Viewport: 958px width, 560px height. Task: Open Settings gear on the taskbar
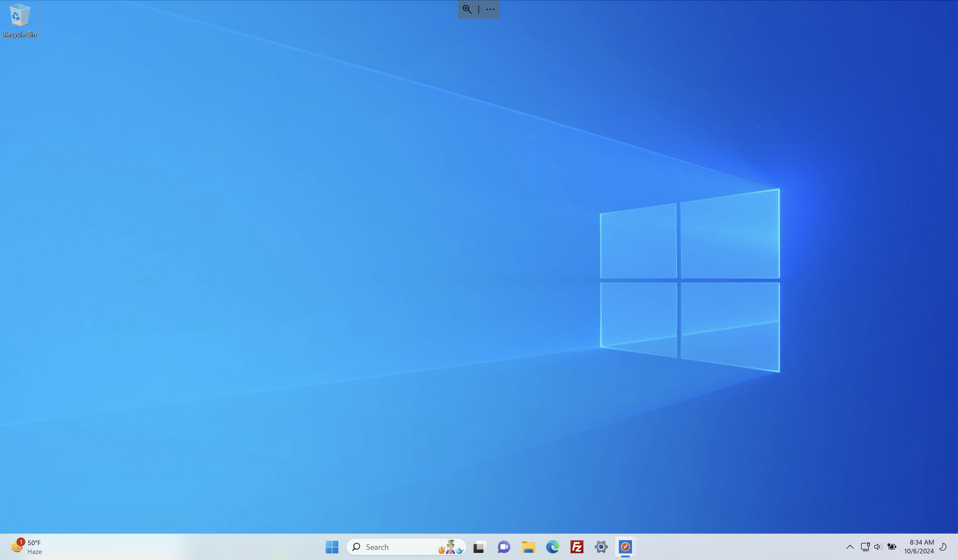[x=601, y=547]
